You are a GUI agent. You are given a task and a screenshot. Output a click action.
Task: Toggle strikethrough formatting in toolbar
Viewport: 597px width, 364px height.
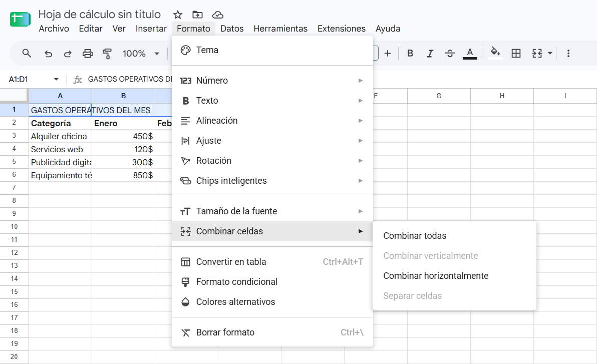[x=450, y=53]
